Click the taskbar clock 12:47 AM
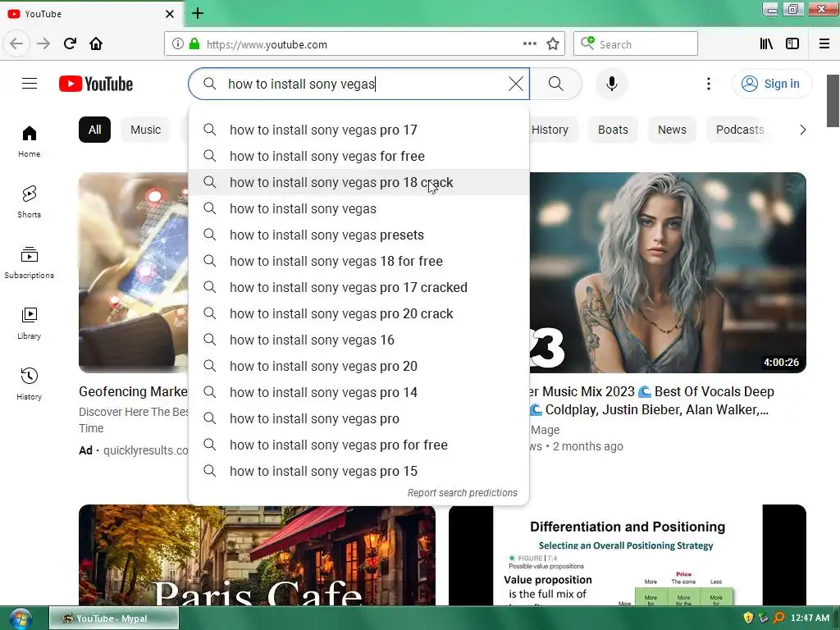 pyautogui.click(x=810, y=619)
